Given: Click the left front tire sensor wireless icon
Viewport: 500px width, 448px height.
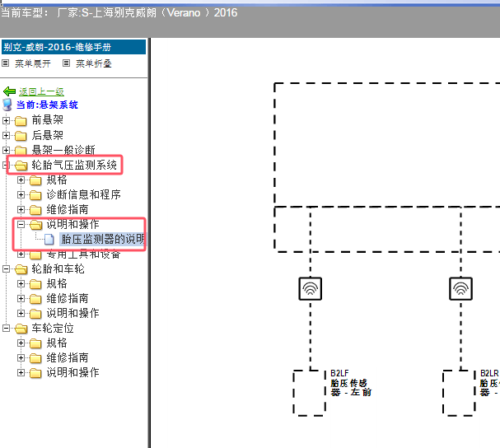Looking at the screenshot, I should pyautogui.click(x=311, y=288).
